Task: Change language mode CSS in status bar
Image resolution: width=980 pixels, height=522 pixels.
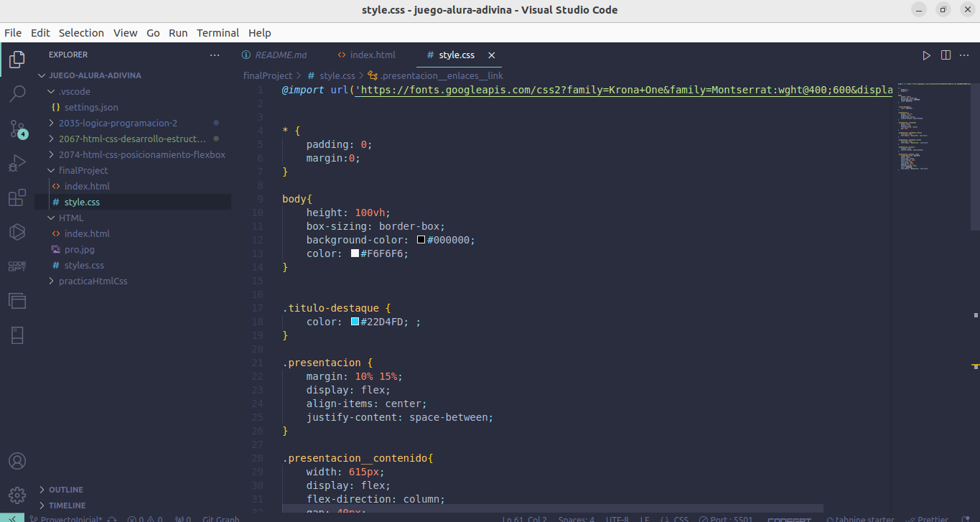Action: coord(681,519)
